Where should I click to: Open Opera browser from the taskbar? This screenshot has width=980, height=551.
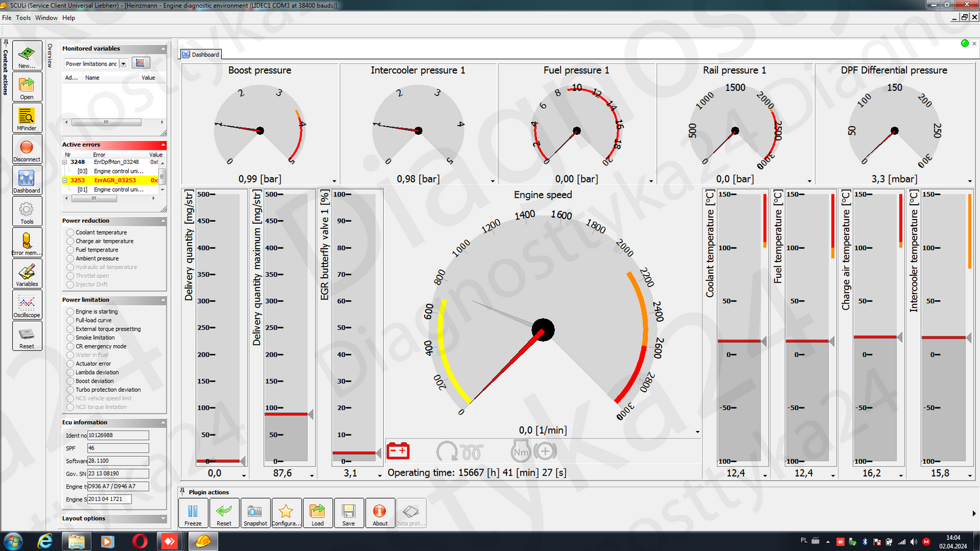[x=140, y=542]
